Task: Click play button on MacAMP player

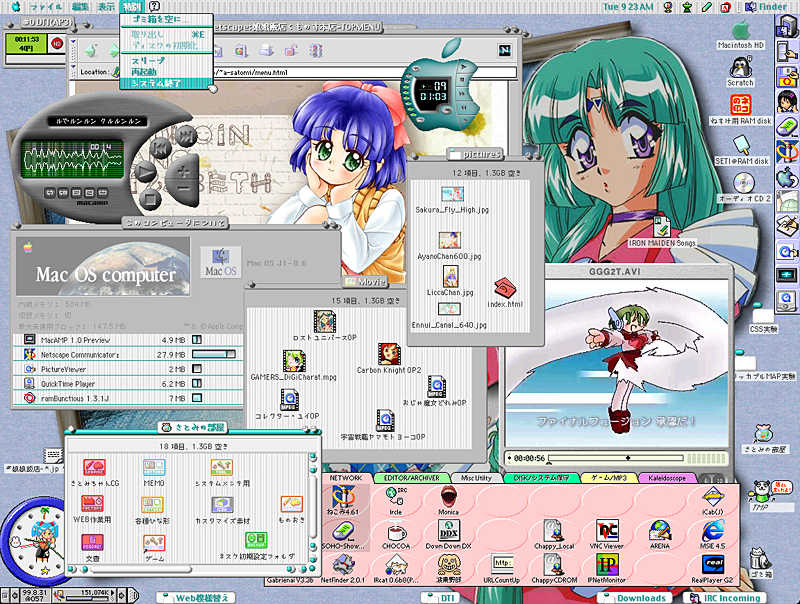Action: click(144, 172)
